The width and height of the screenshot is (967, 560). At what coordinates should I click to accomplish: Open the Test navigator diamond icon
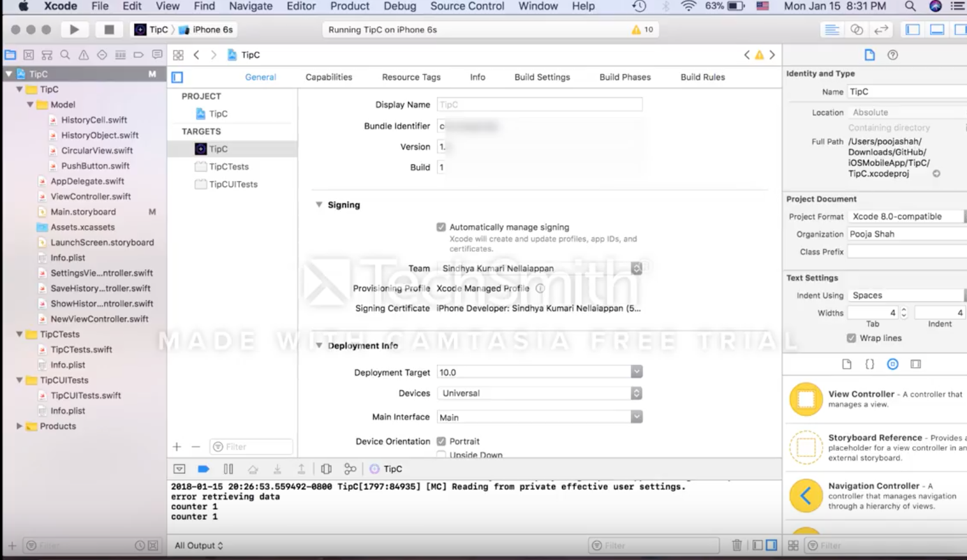[102, 55]
